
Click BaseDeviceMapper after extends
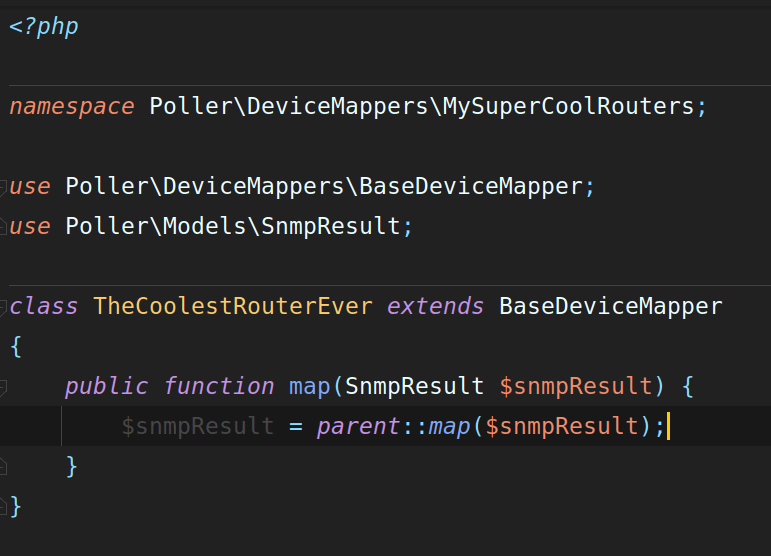point(610,306)
